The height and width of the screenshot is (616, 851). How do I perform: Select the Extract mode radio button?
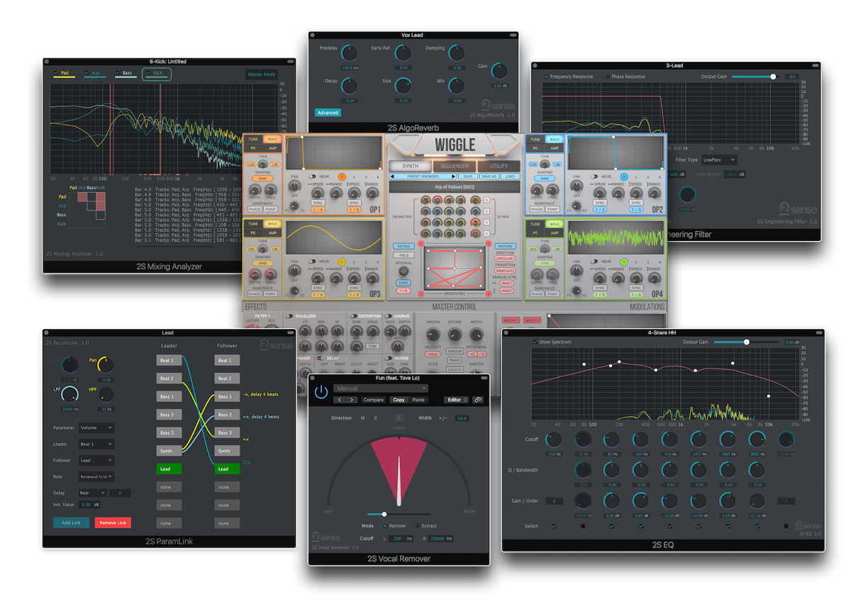417,526
